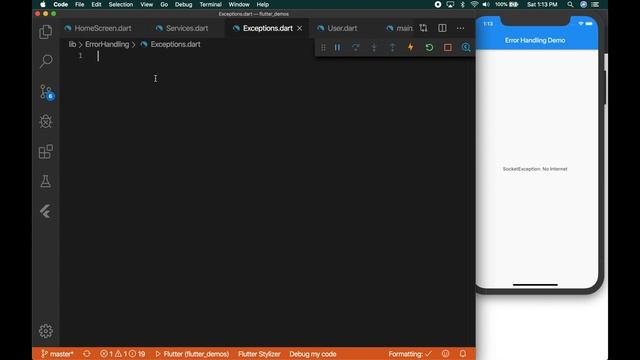Open the View menu
Image resolution: width=640 pixels, height=360 pixels.
pyautogui.click(x=147, y=4)
